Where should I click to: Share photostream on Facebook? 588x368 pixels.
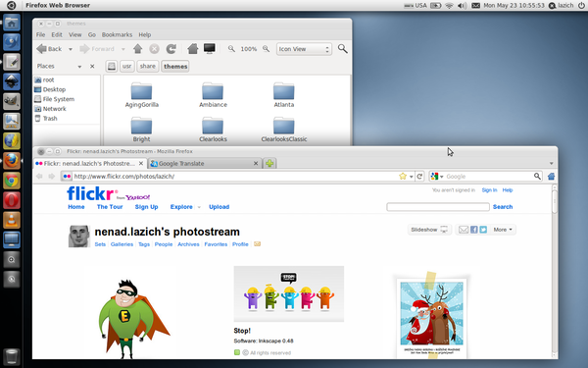(x=474, y=230)
